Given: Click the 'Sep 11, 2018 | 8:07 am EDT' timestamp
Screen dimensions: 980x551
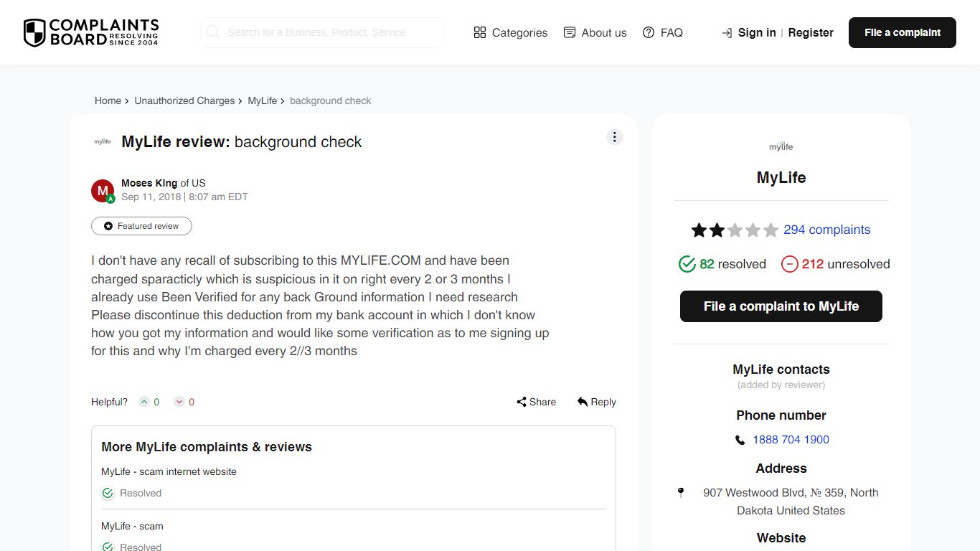Looking at the screenshot, I should tap(184, 197).
